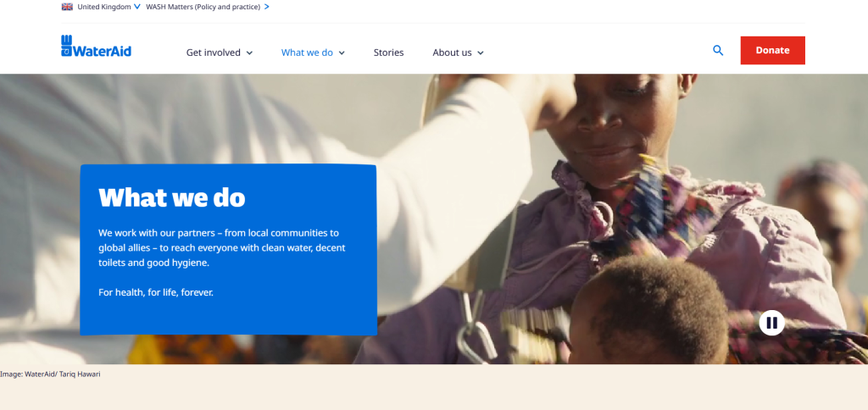The width and height of the screenshot is (868, 410).
Task: Expand the About us chevron
Action: pyautogui.click(x=481, y=53)
